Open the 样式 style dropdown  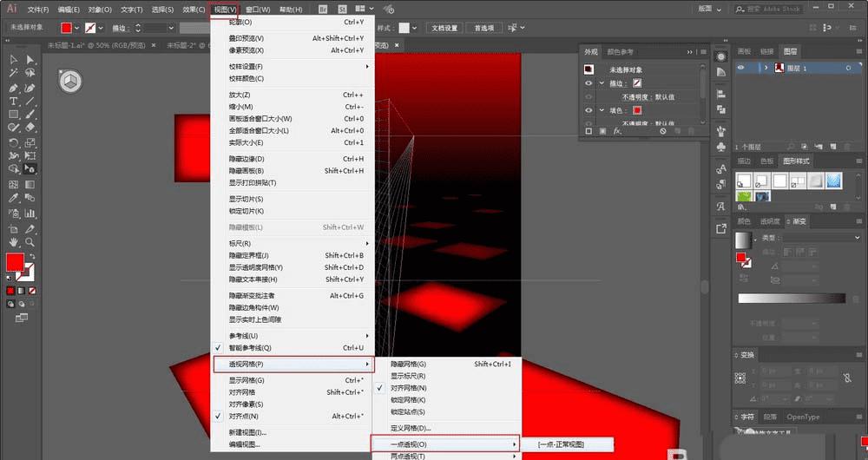pos(414,28)
